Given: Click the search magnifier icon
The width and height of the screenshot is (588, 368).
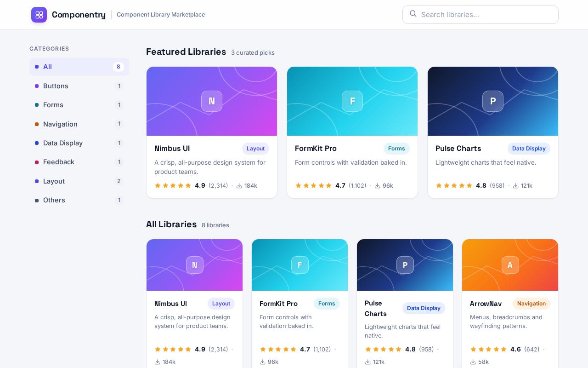Looking at the screenshot, I should tap(413, 14).
